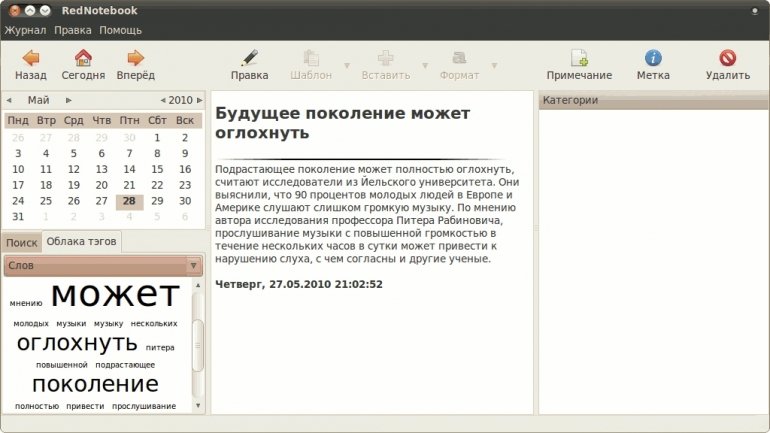This screenshot has height=433, width=770.
Task: Go to today with Сегодня icon
Action: pos(83,58)
